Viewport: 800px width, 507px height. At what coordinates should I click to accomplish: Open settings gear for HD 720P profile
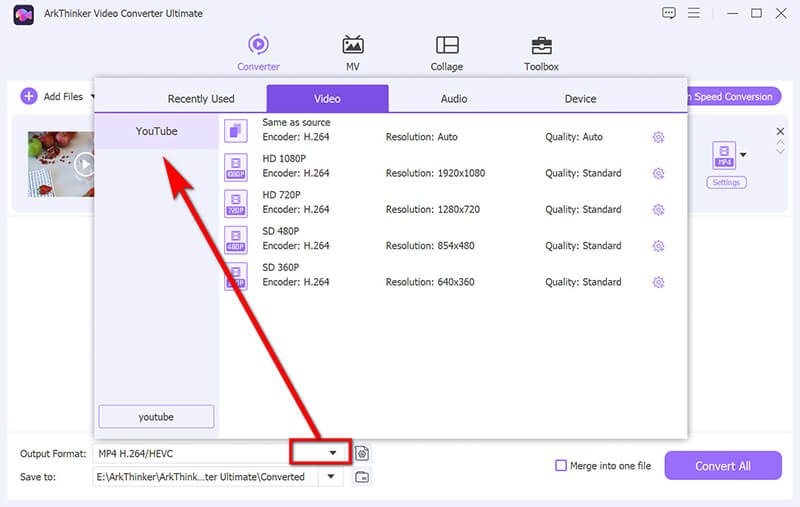click(658, 210)
